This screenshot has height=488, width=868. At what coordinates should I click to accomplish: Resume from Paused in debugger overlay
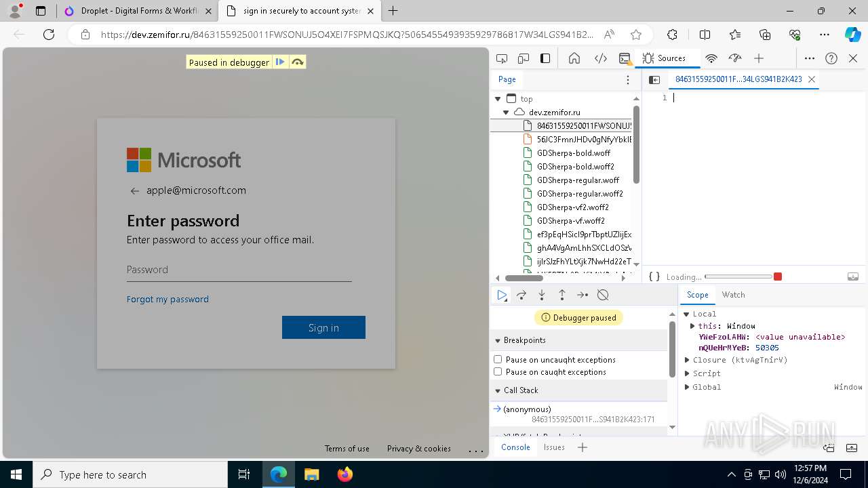pos(280,62)
